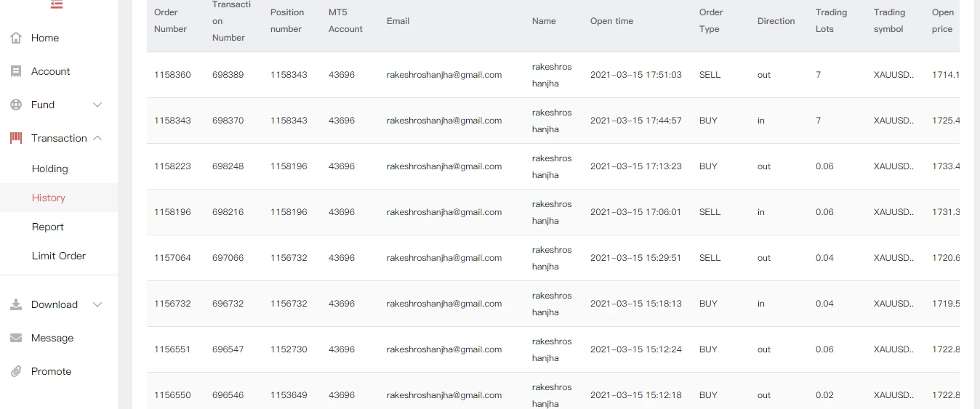Click the red menu collapse icon

tap(57, 4)
